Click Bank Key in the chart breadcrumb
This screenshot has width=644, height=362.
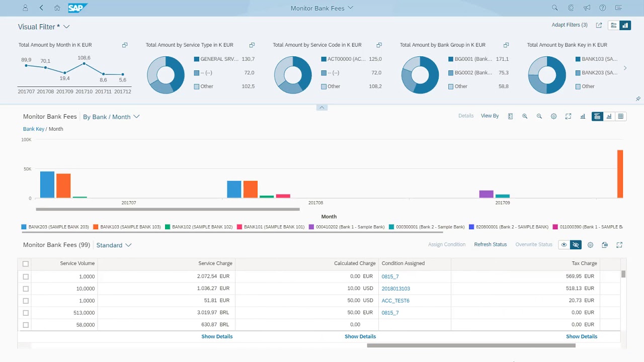coord(34,129)
